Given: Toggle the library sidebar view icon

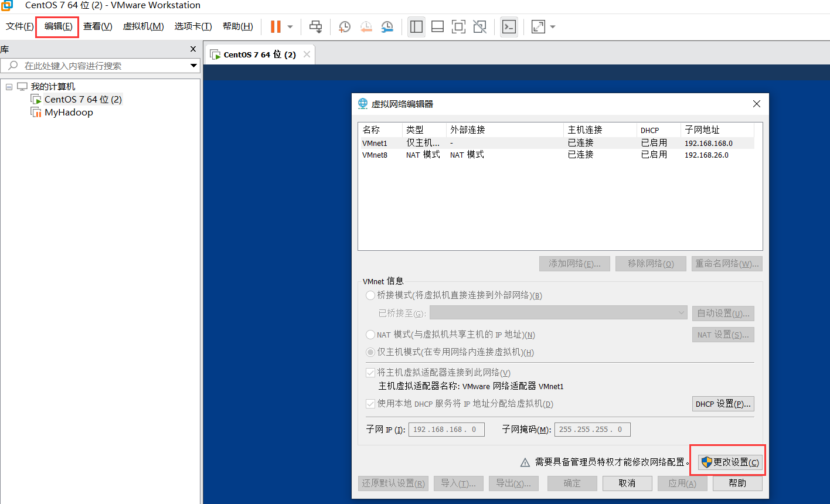Looking at the screenshot, I should pyautogui.click(x=416, y=27).
